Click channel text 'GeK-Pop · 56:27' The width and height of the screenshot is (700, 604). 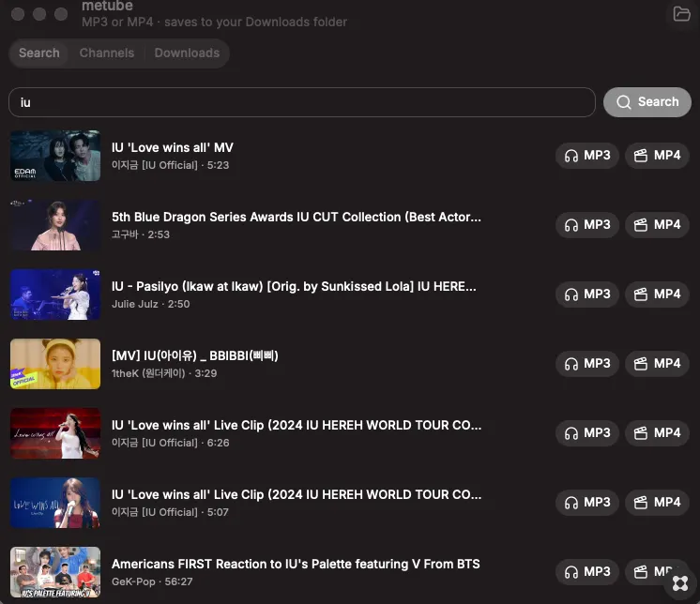152,581
